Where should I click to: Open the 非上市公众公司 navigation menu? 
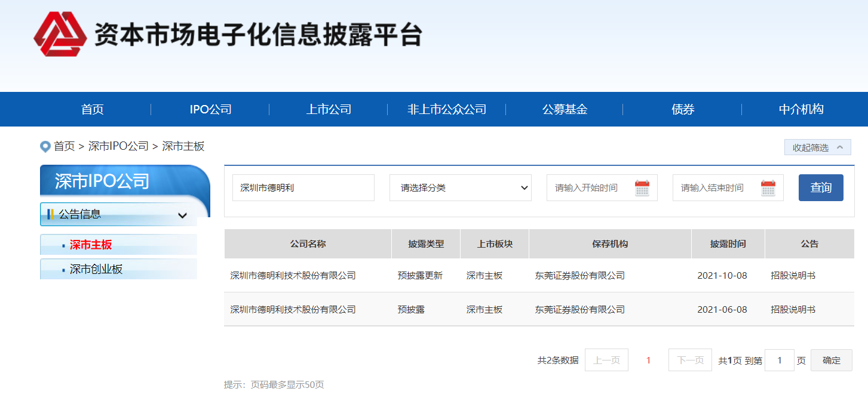pyautogui.click(x=447, y=109)
